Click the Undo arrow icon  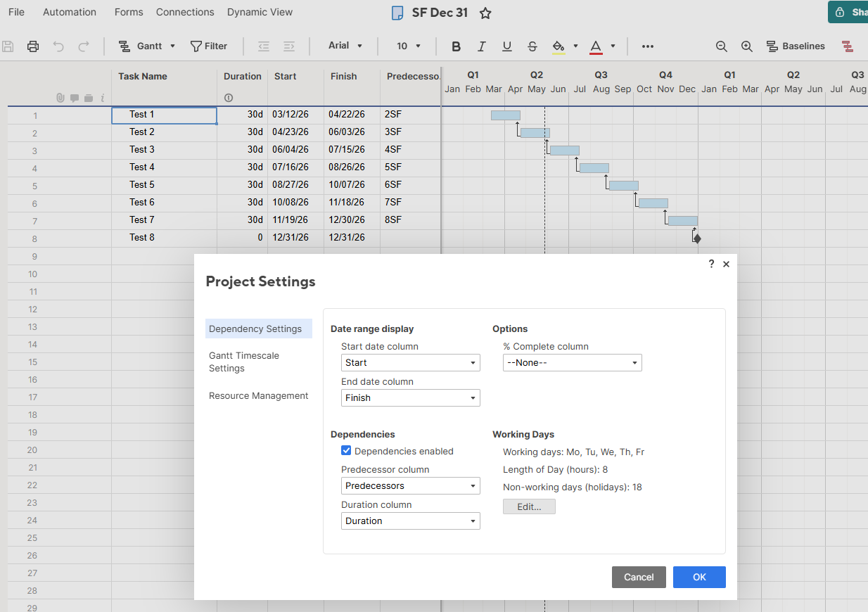(x=58, y=46)
